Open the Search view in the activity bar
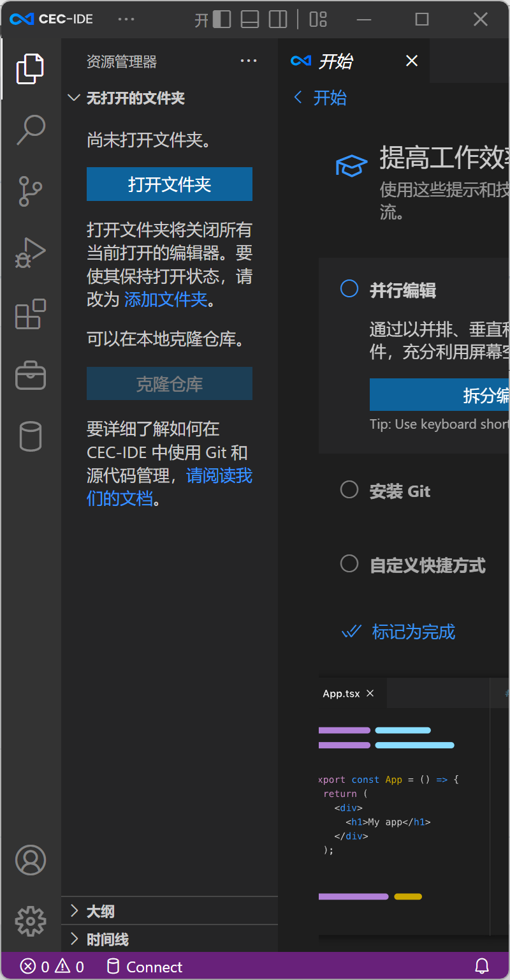Viewport: 510px width, 980px height. click(x=31, y=130)
